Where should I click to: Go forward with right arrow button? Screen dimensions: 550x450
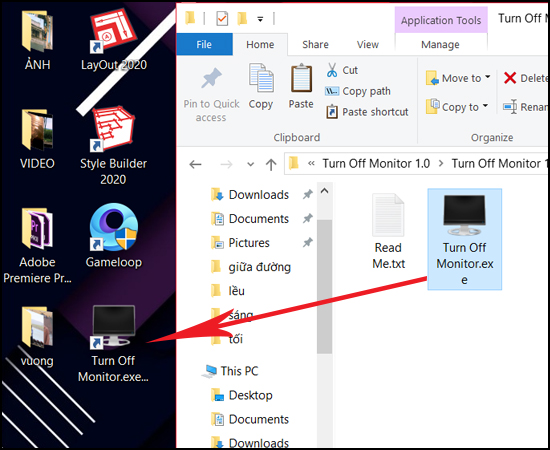(227, 164)
